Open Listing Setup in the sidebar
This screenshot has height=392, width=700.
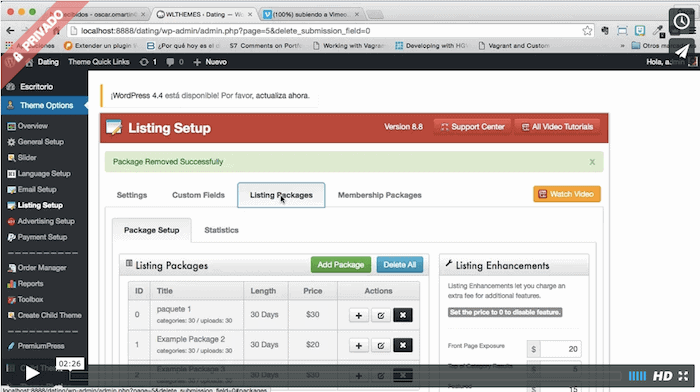[x=40, y=205]
